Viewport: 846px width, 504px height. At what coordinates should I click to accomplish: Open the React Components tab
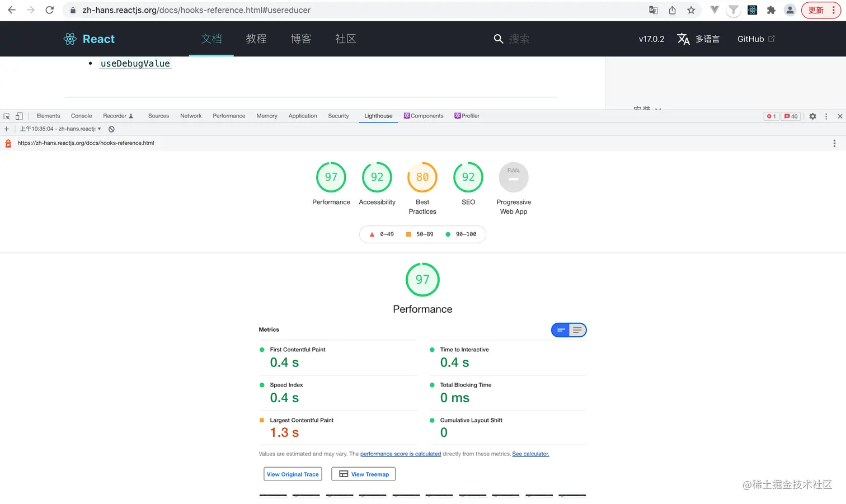click(424, 116)
